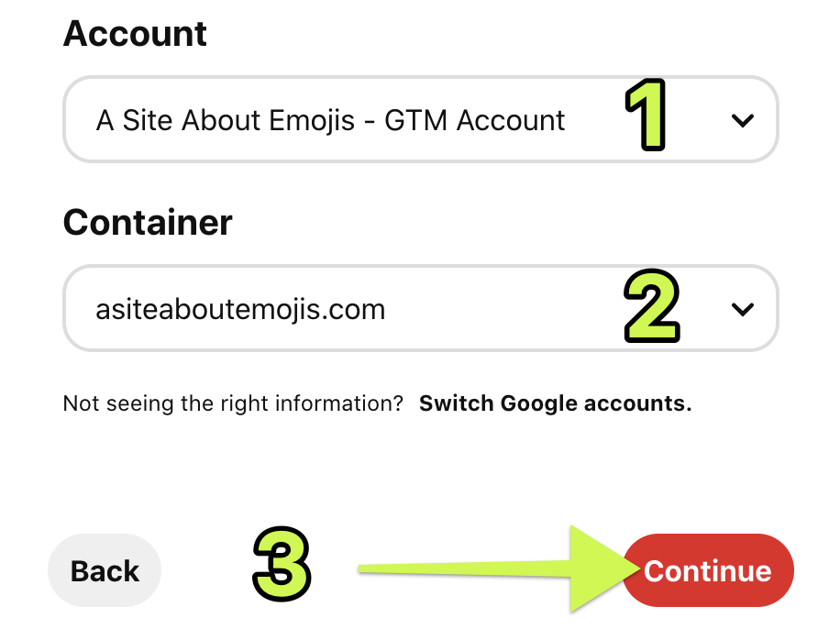Follow the 'Switch Google accounts.' link
The height and width of the screenshot is (640, 840).
[x=555, y=403]
